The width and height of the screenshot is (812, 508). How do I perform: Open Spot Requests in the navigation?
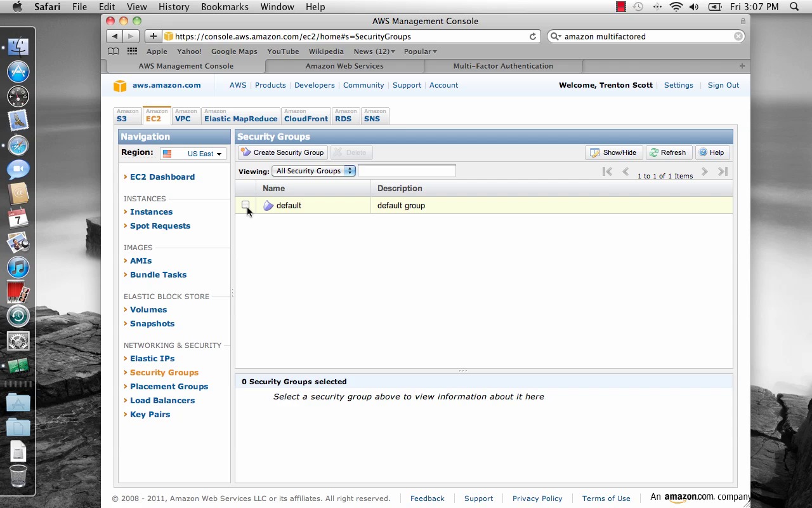tap(160, 226)
